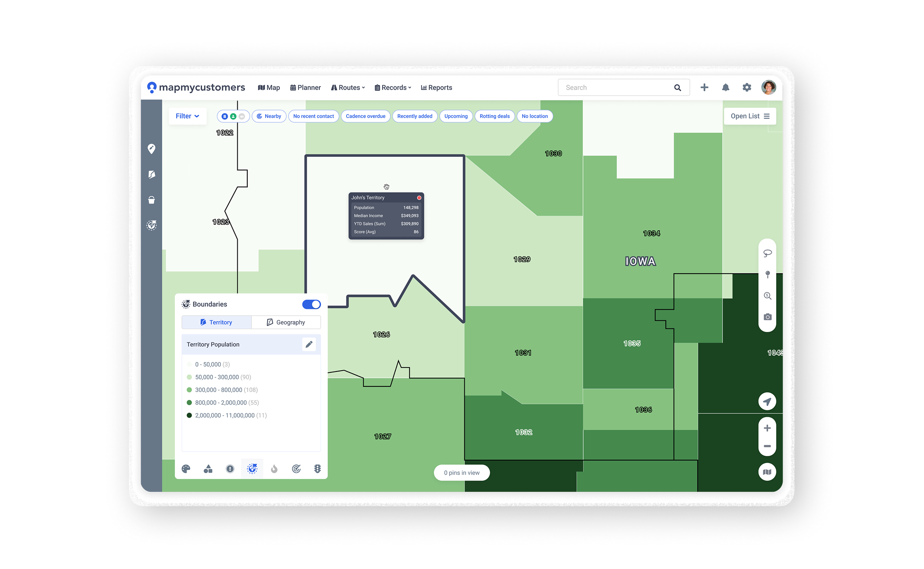Click the traffic light icon
This screenshot has height=569, width=924.
coord(318,469)
